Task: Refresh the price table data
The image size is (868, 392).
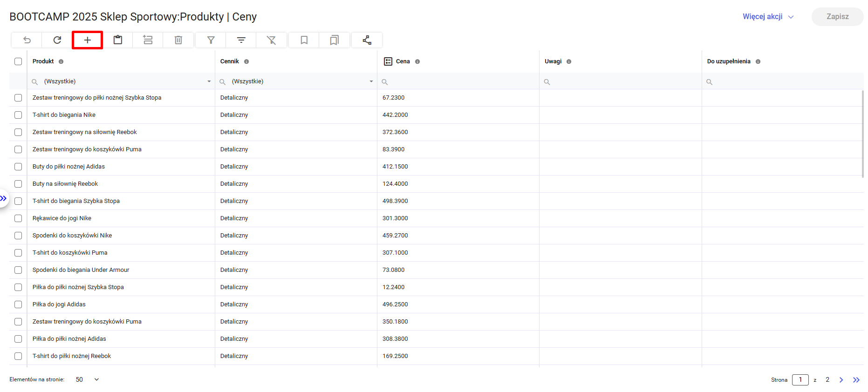Action: [57, 40]
